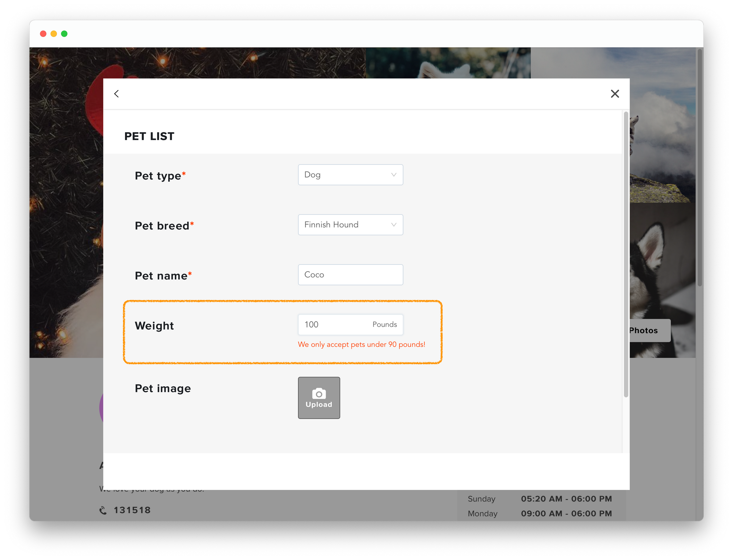
Task: Click the dialog's vertical scrollbar
Action: pos(626,255)
